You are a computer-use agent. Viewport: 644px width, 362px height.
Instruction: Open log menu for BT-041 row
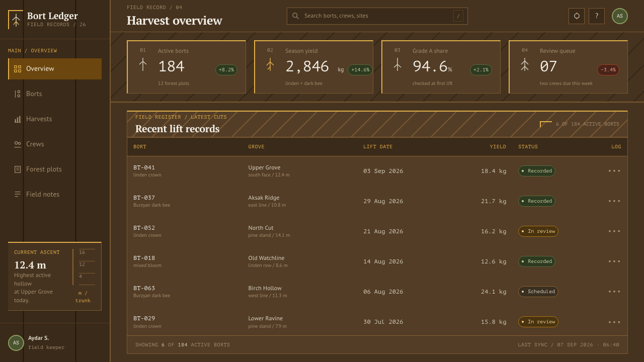(x=614, y=171)
